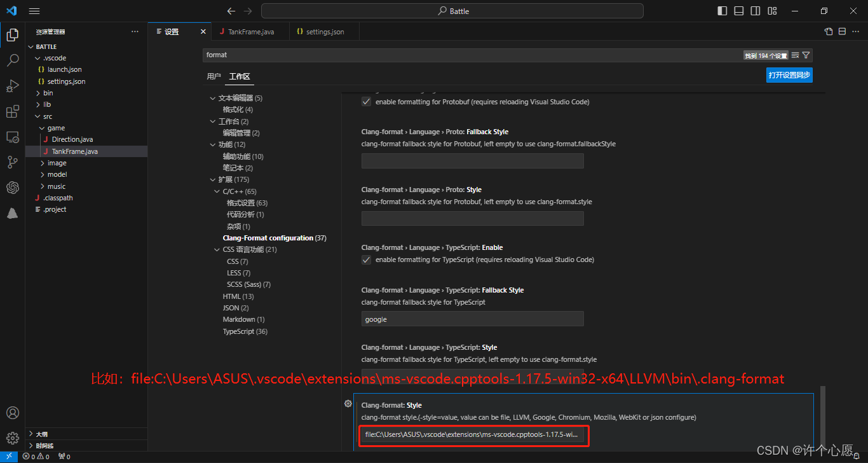Open the ChatGPT extension icon

pyautogui.click(x=13, y=188)
